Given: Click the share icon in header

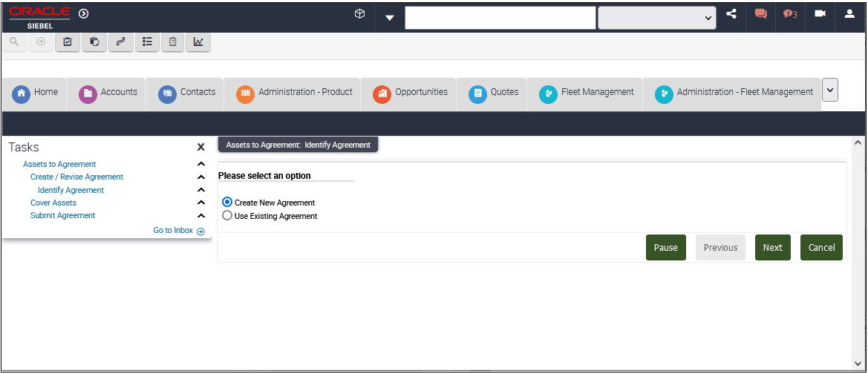Looking at the screenshot, I should (x=731, y=14).
